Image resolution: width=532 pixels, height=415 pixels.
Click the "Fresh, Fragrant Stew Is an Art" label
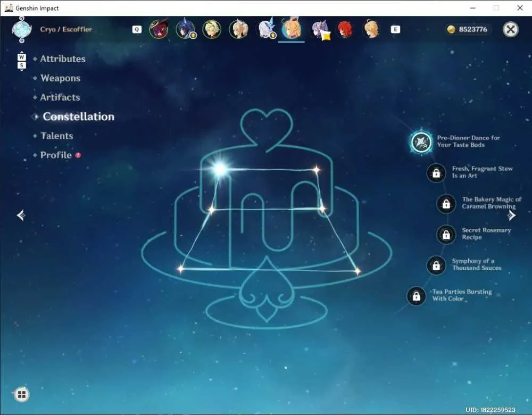coord(482,172)
